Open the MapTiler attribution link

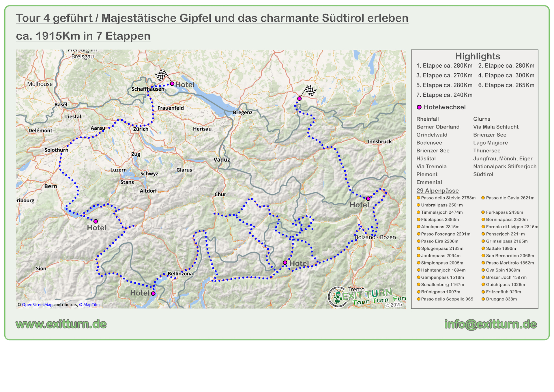[x=91, y=305]
